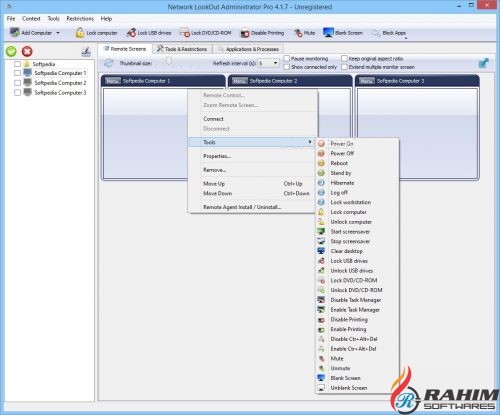The height and width of the screenshot is (415, 500).
Task: Choose Log off from the submenu
Action: [357, 192]
